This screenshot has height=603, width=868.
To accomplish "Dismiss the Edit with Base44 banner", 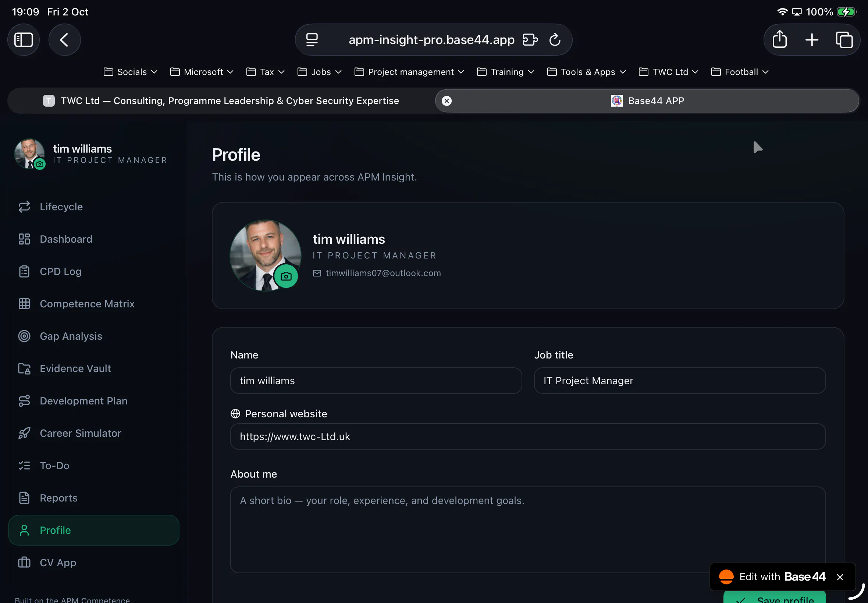I will coord(840,577).
